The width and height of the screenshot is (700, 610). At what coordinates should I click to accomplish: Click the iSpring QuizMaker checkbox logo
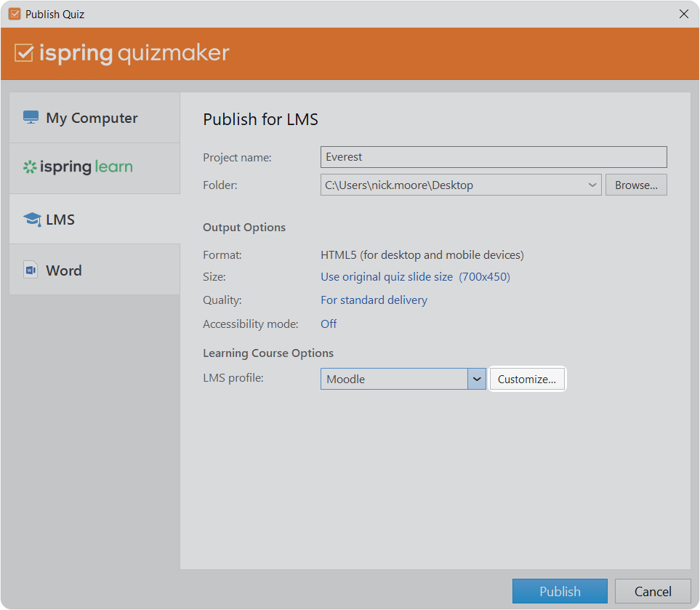tap(24, 52)
